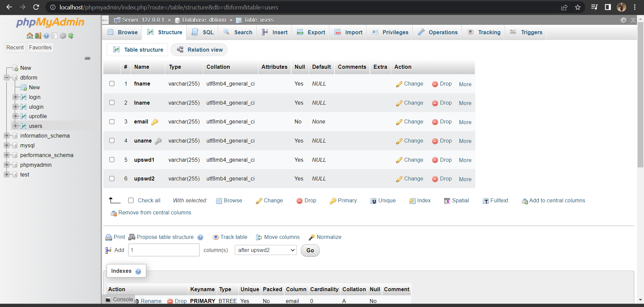Open the Relation view link
644x307 pixels.
pos(199,50)
